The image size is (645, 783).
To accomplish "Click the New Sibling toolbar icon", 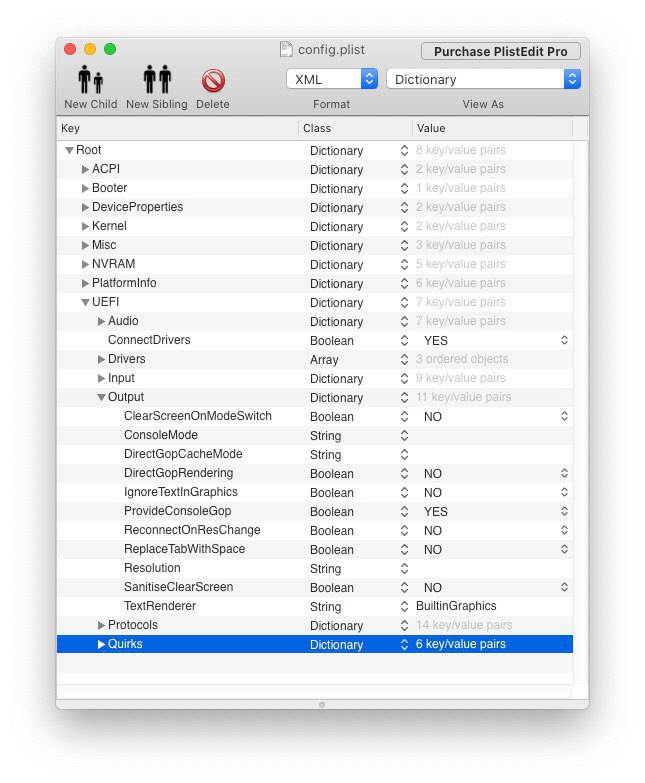I will click(157, 79).
